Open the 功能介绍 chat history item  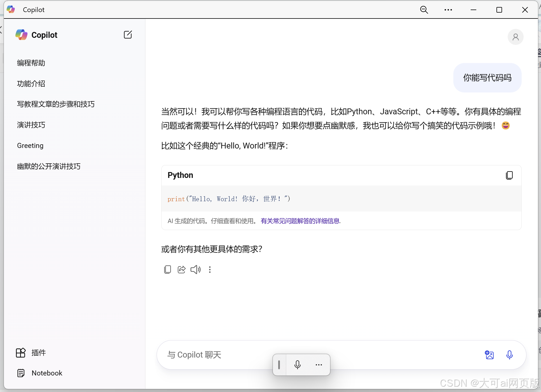pyautogui.click(x=31, y=84)
